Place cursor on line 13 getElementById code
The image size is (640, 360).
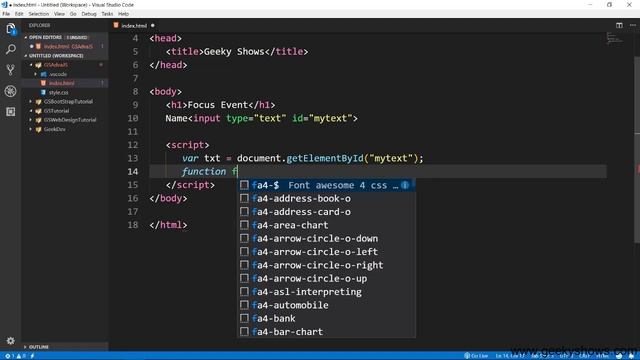click(325, 158)
